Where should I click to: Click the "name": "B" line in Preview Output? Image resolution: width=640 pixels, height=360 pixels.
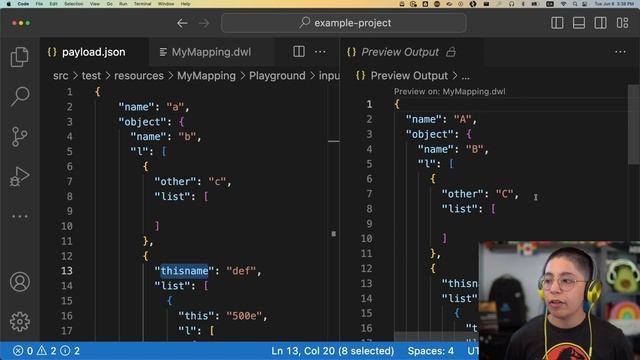453,149
